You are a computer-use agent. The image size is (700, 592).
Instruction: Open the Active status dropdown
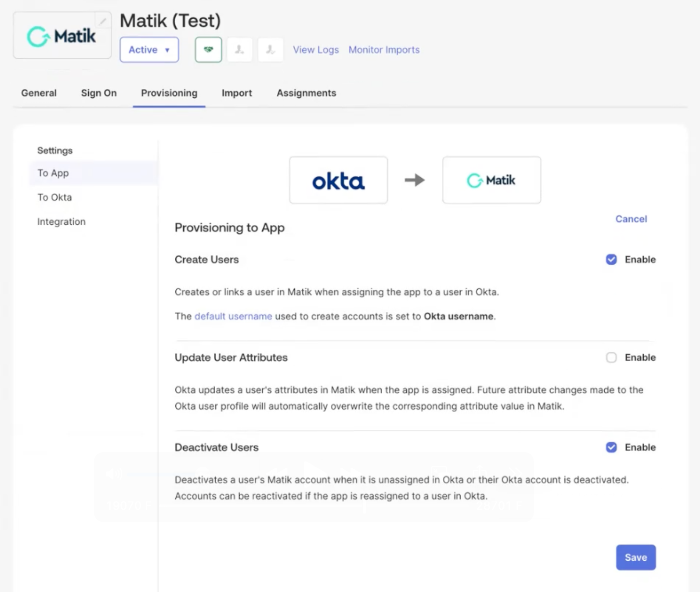[x=149, y=50]
